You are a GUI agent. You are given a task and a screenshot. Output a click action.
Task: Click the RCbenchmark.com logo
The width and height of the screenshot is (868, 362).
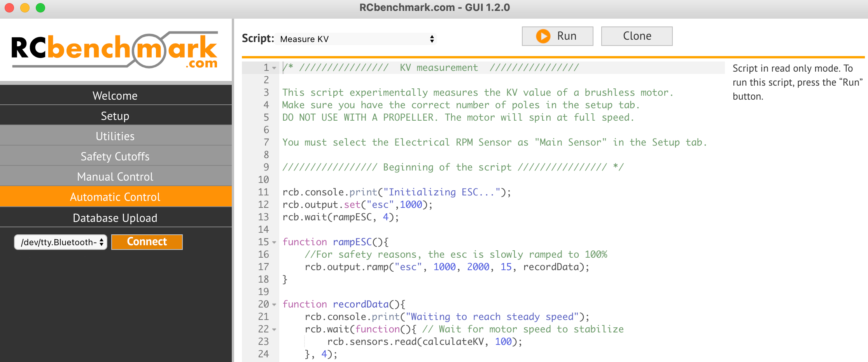tap(115, 51)
